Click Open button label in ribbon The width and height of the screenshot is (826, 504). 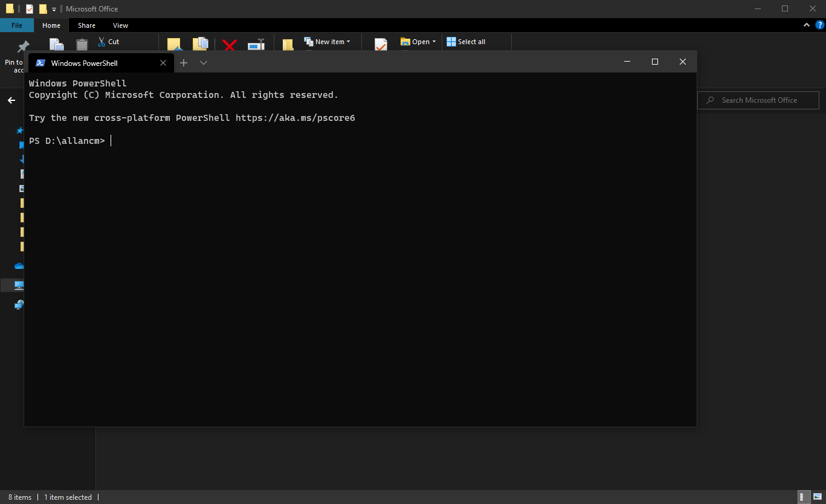pyautogui.click(x=421, y=42)
